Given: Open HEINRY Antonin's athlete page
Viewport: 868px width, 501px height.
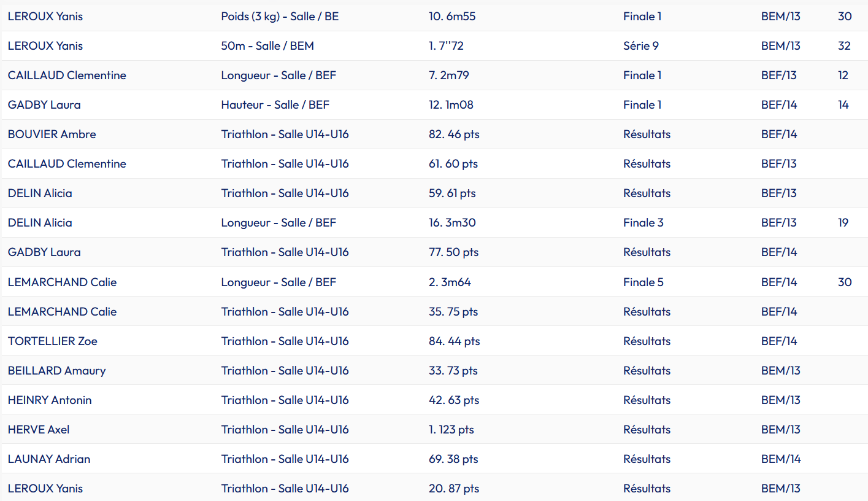Looking at the screenshot, I should point(50,400).
